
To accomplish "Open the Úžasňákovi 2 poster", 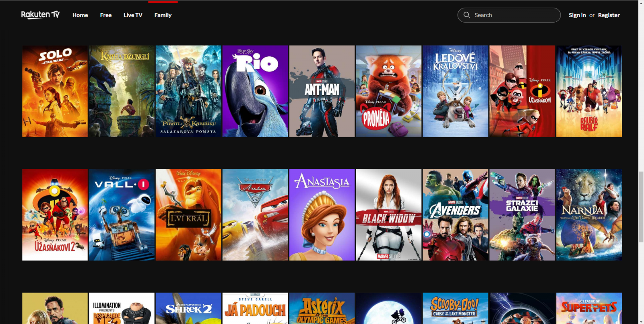I will pos(55,215).
